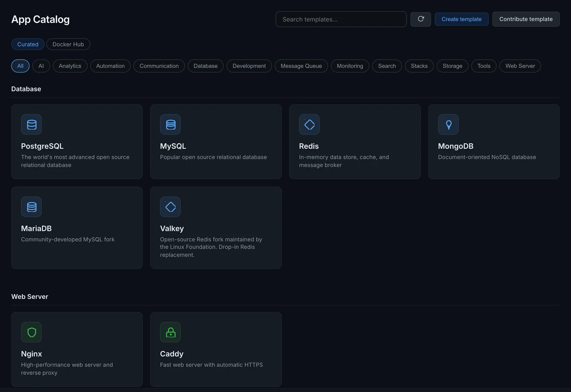The image size is (571, 392).
Task: Open the Valkey template title
Action: pyautogui.click(x=172, y=229)
